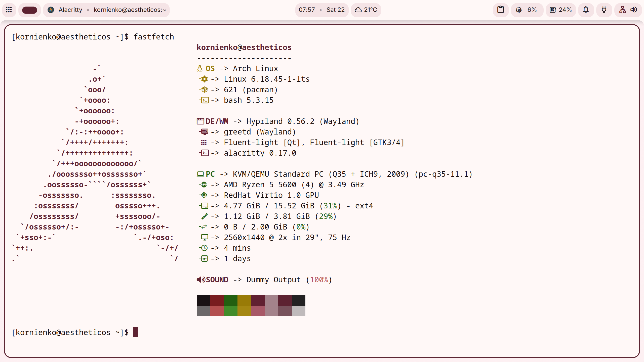Click the volume speaker icon in bar
644x362 pixels.
point(634,10)
